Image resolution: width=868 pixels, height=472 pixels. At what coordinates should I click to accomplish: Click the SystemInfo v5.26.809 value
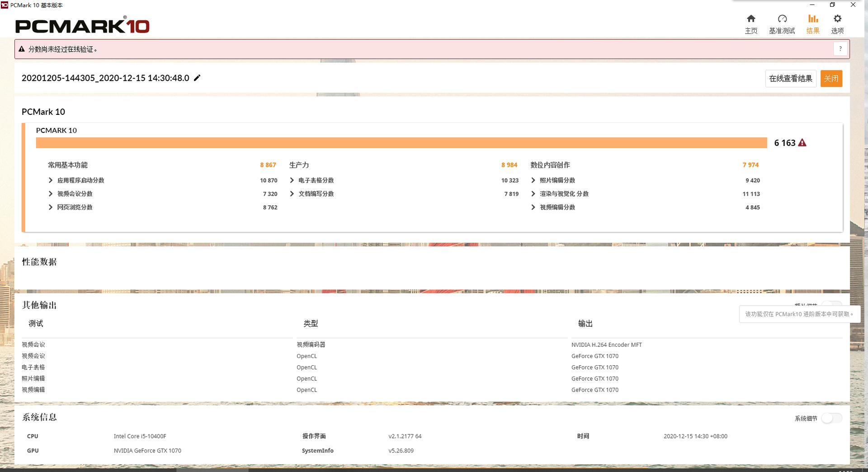point(401,451)
